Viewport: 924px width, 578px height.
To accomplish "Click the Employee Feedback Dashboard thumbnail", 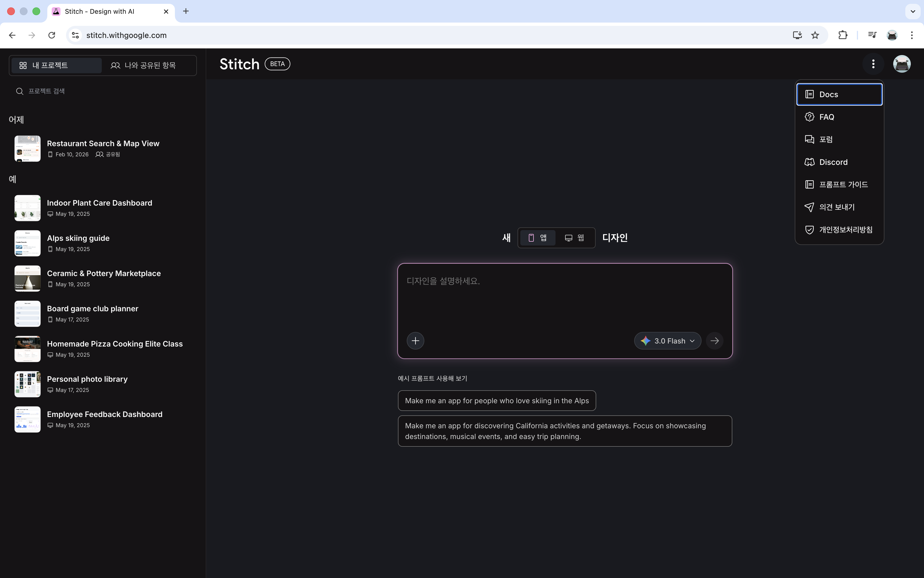I will click(28, 419).
